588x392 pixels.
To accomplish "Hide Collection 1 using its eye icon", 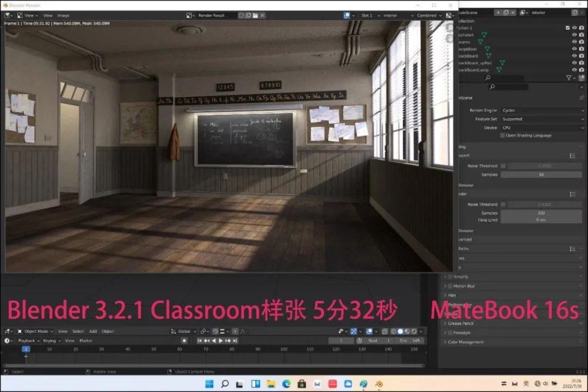I will click(x=574, y=28).
